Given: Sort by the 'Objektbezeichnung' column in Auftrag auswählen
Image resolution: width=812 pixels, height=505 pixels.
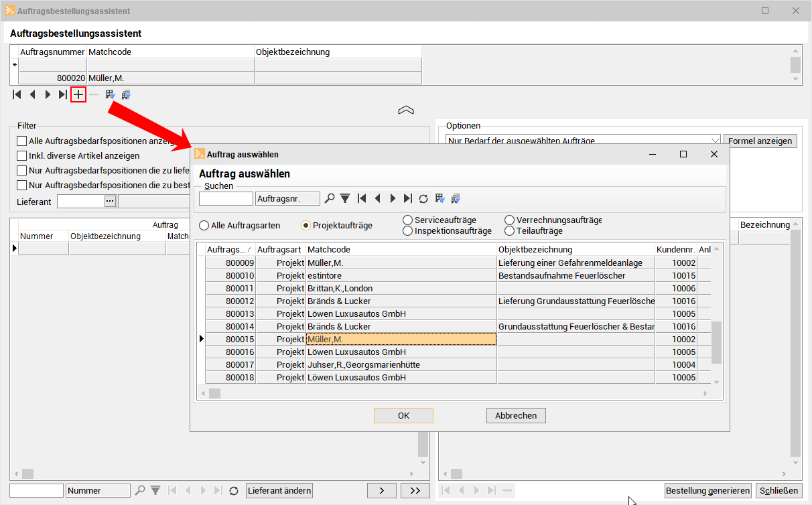Looking at the screenshot, I should 576,249.
